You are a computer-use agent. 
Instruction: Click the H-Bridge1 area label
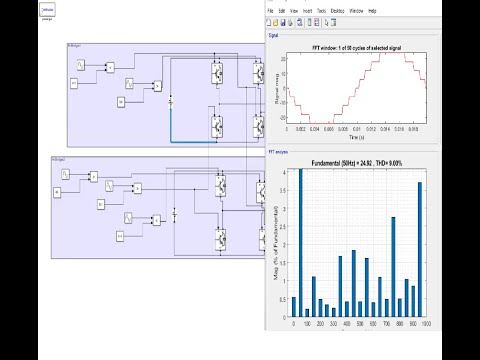point(74,46)
